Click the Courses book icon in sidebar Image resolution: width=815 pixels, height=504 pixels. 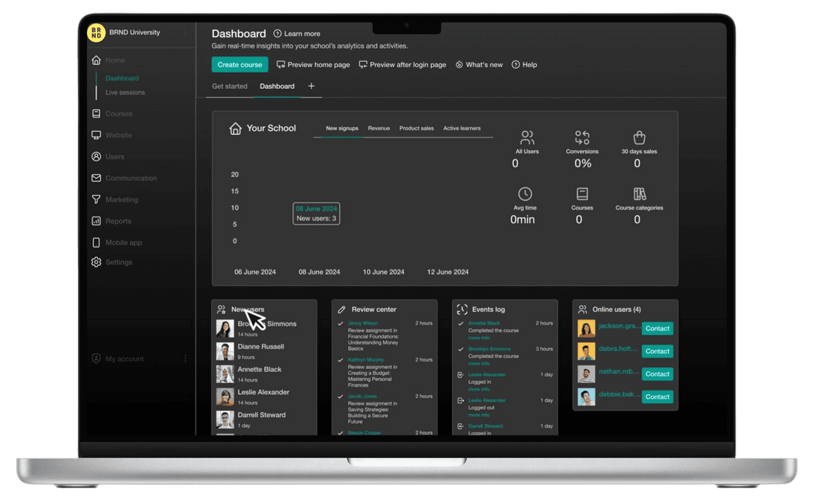[96, 114]
